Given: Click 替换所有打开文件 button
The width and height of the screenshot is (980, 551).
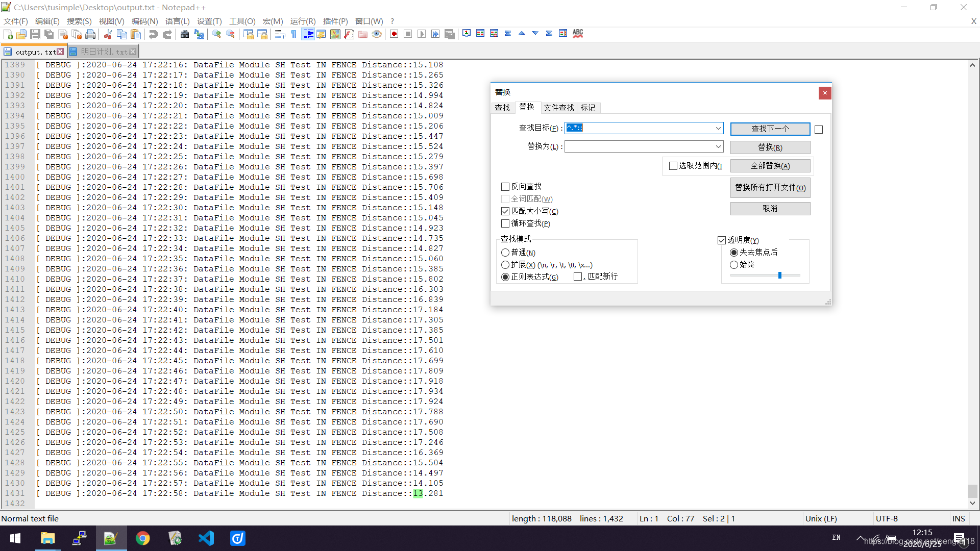Looking at the screenshot, I should click(770, 188).
